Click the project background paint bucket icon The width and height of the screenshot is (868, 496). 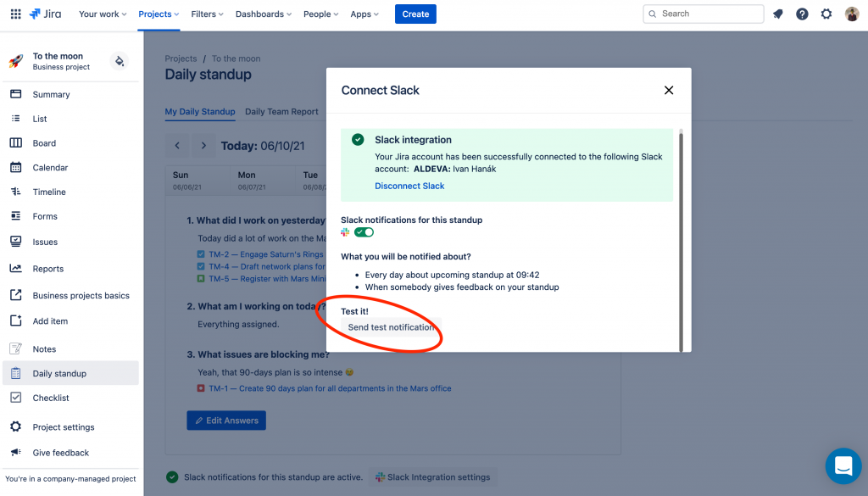(x=119, y=61)
